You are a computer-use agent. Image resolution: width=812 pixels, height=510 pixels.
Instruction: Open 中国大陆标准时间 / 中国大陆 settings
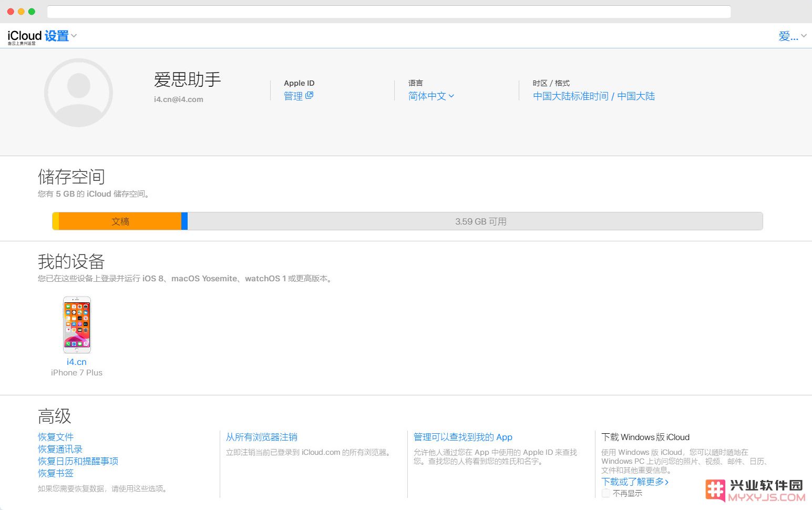pyautogui.click(x=594, y=96)
